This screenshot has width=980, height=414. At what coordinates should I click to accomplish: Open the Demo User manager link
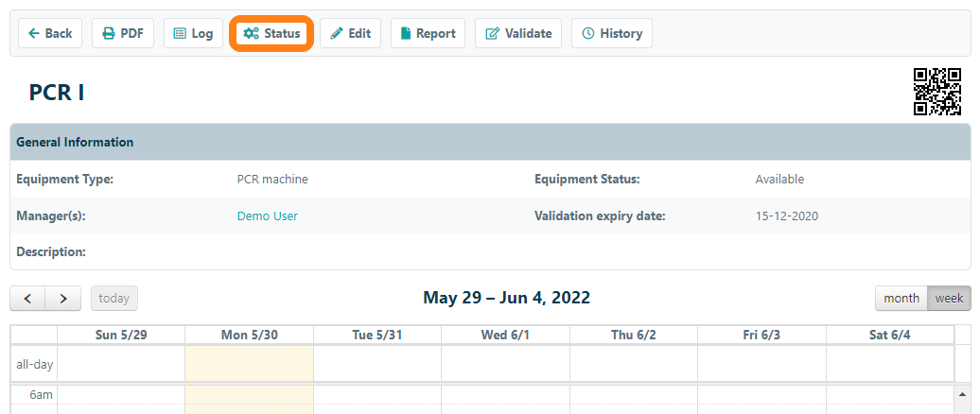coord(267,216)
